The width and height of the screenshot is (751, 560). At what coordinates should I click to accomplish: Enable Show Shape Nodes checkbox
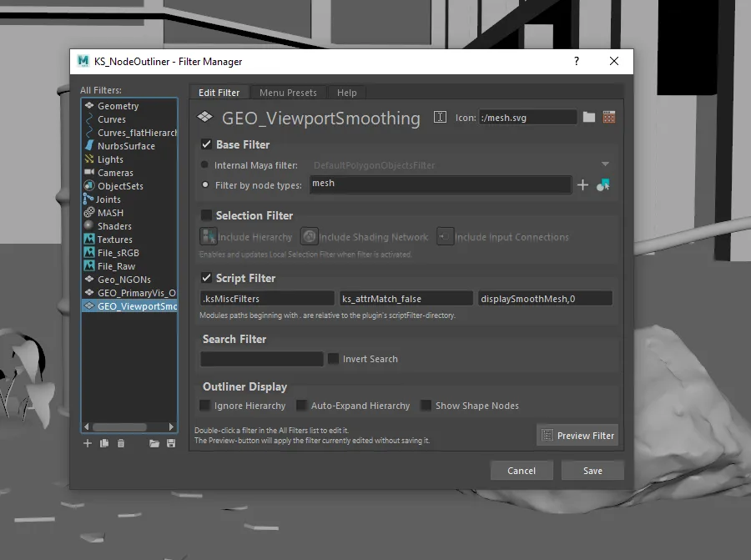point(426,406)
